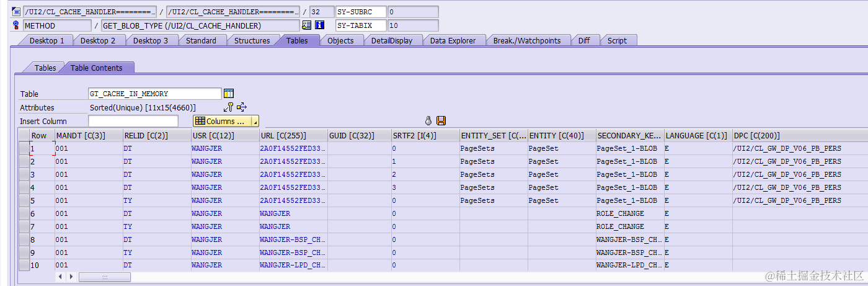Screen dimensions: 868x286
Task: Click the table services icon beside GT_CACHE_IN_MEMORY
Action: click(x=229, y=94)
